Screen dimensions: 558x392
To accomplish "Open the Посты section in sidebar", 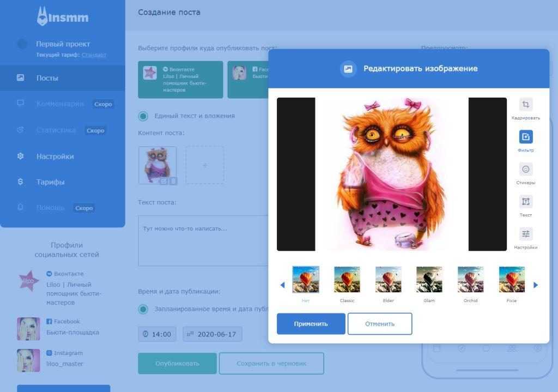I will pyautogui.click(x=47, y=78).
